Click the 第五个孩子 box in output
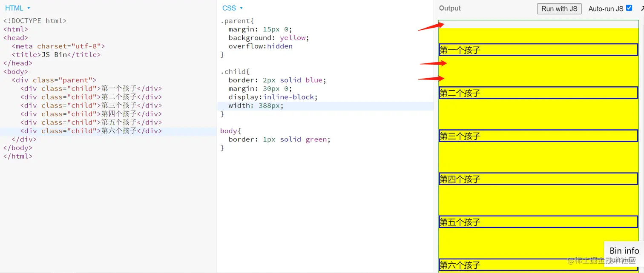This screenshot has height=273, width=644. (x=538, y=222)
